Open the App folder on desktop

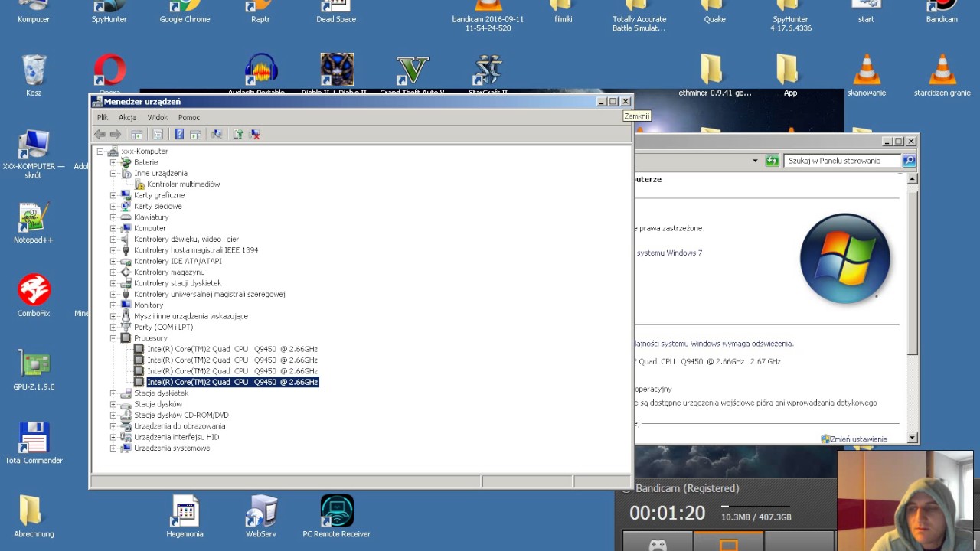click(x=790, y=75)
